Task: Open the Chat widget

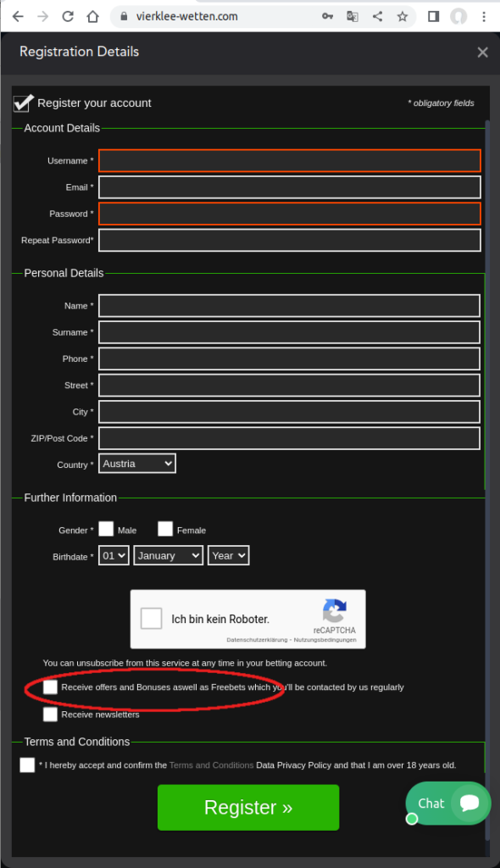Action: click(448, 804)
